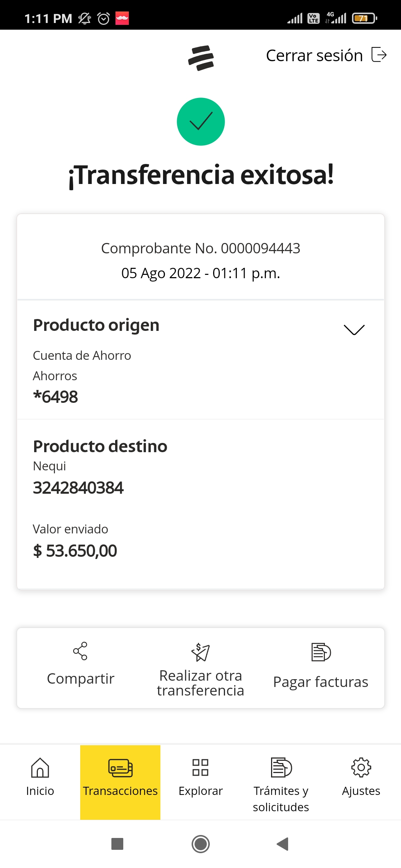Tap the paper plane transfer icon
The height and width of the screenshot is (868, 401).
pyautogui.click(x=200, y=652)
